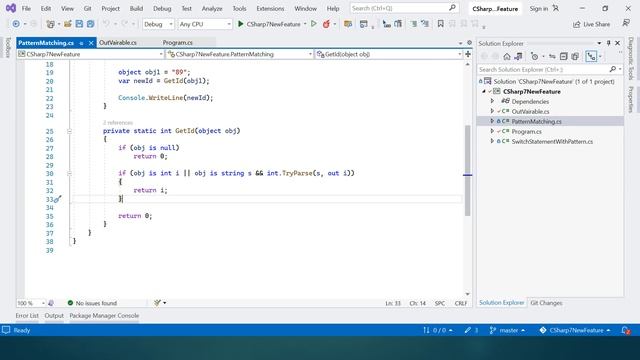This screenshot has width=640, height=360.
Task: Expand the OutVairable.cs tree node
Action: point(492,111)
